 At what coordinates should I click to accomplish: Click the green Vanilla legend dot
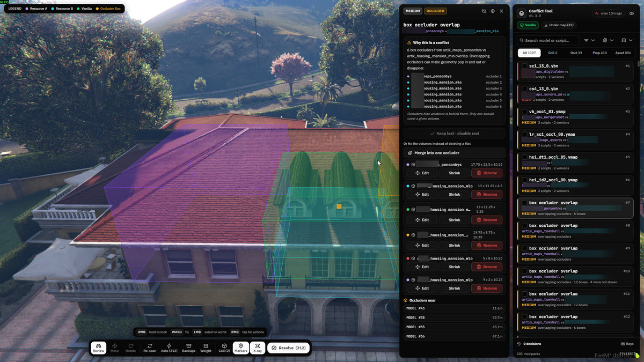[x=78, y=9]
